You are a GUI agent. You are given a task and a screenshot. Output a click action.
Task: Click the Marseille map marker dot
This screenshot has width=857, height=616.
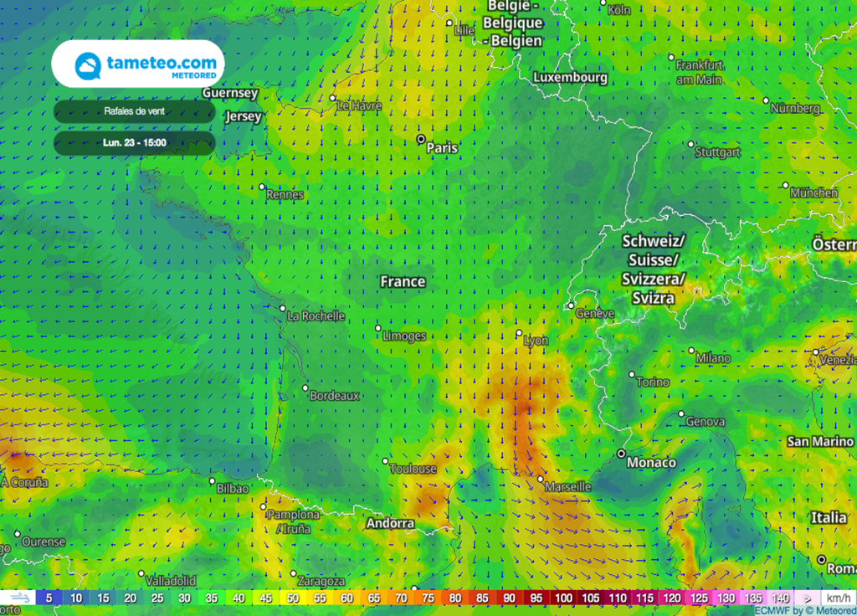540,479
